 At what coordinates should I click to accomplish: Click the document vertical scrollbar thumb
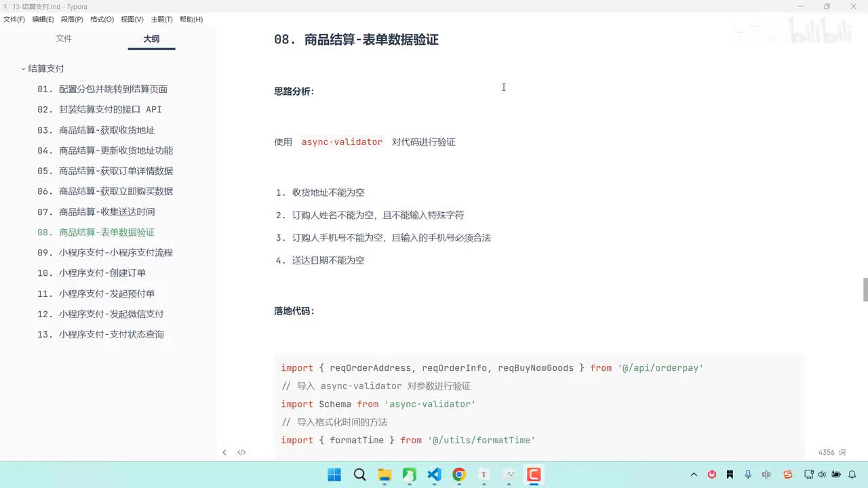coord(865,289)
